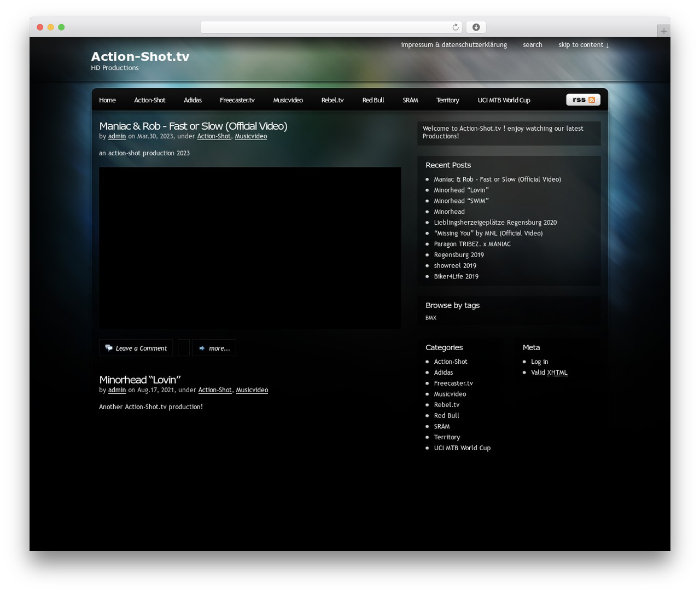Play the embedded Maniac & Rob video
Screen dimensions: 700x593
tap(250, 248)
